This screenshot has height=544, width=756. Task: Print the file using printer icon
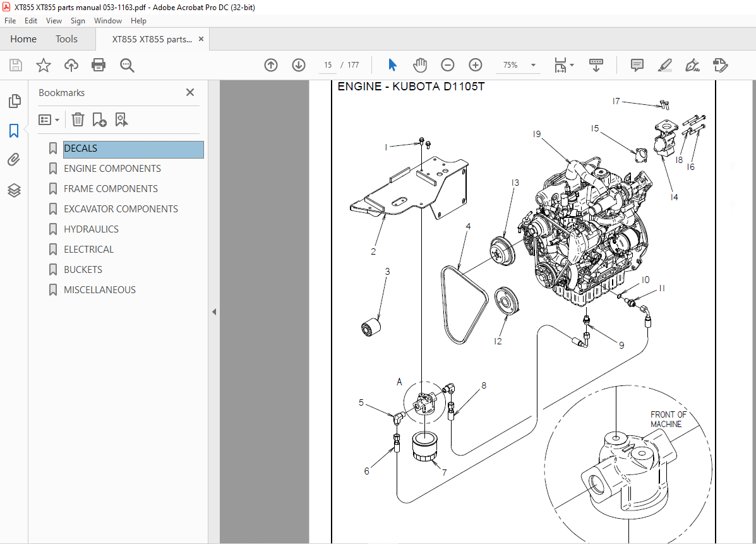pyautogui.click(x=99, y=65)
